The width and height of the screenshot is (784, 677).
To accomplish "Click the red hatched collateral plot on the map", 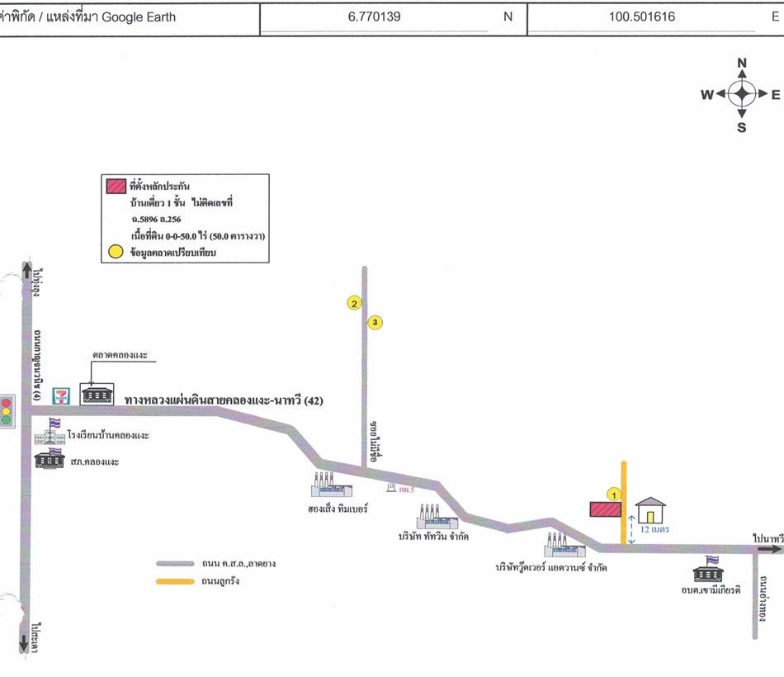I will point(605,509).
